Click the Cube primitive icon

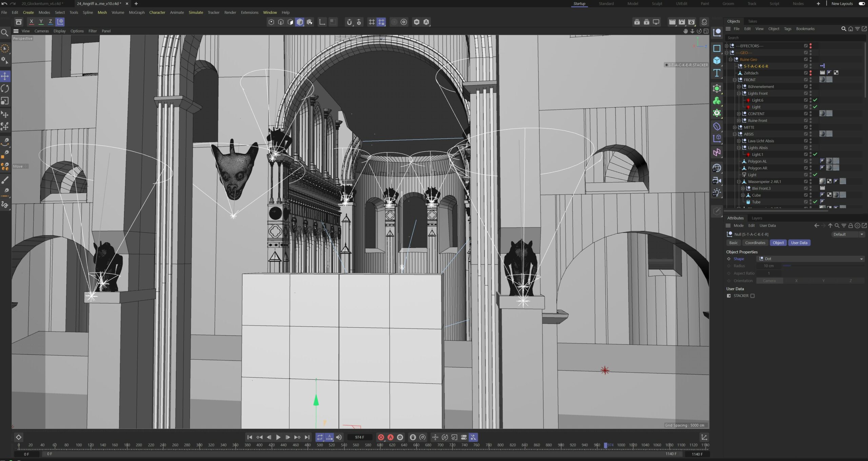[717, 61]
